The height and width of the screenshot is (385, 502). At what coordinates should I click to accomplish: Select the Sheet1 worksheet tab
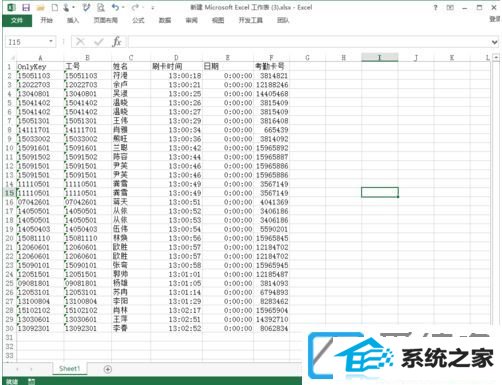69,368
